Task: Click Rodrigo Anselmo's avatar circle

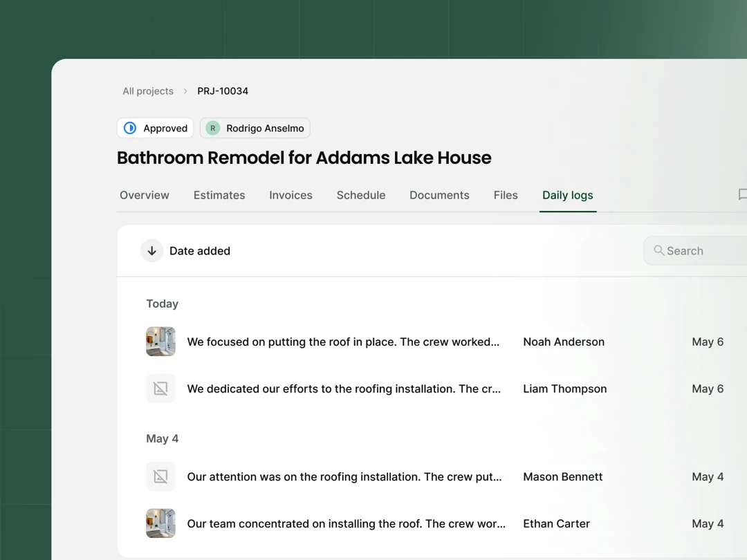Action: tap(211, 128)
